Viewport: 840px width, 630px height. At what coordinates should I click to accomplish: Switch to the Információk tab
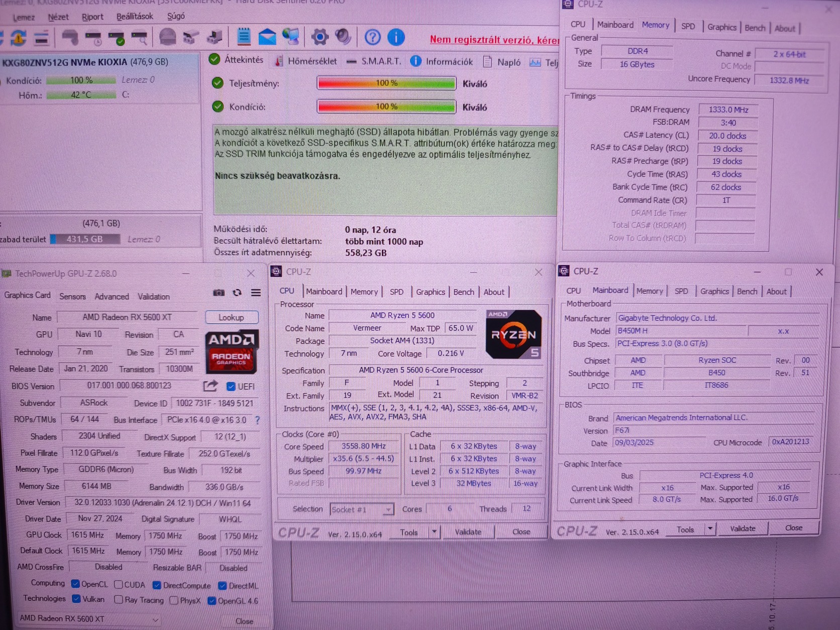442,61
